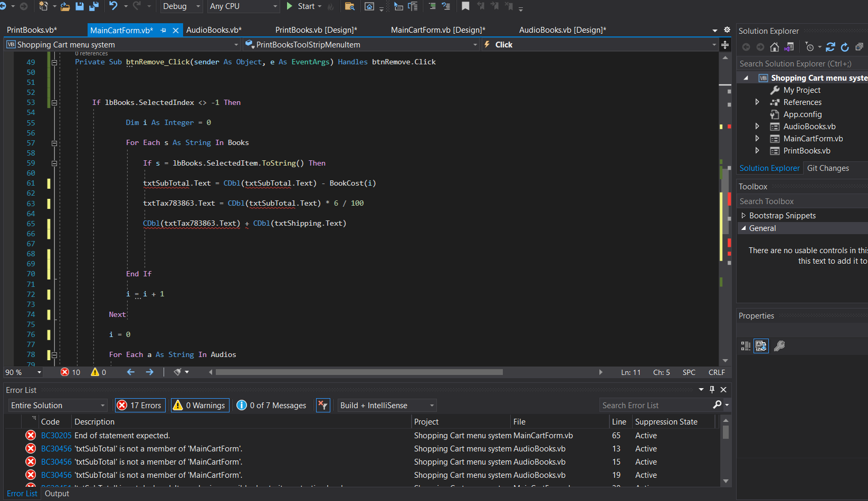This screenshot has width=868, height=501.
Task: Open the Entire Solution scope dropdown
Action: (58, 406)
